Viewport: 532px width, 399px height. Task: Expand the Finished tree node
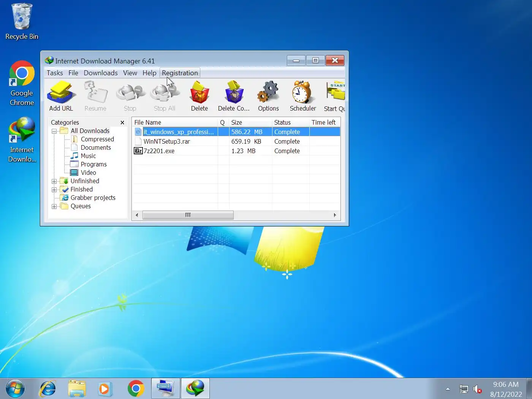coord(54,190)
